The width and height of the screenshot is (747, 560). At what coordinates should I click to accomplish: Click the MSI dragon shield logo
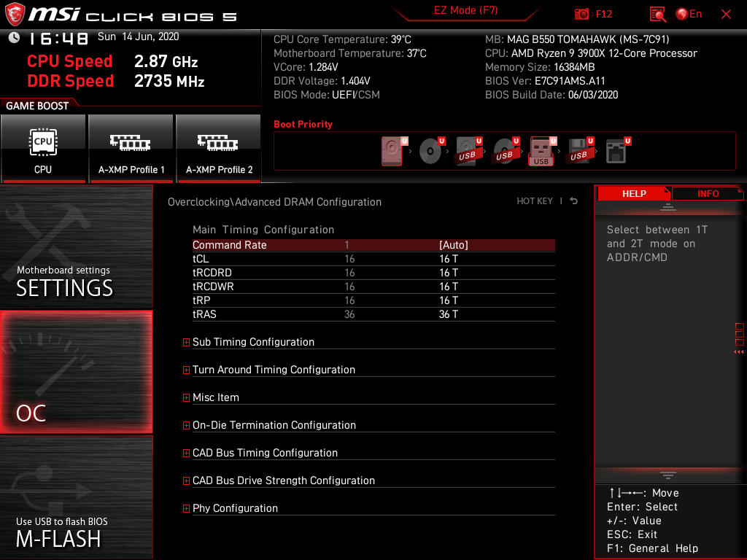coord(15,14)
